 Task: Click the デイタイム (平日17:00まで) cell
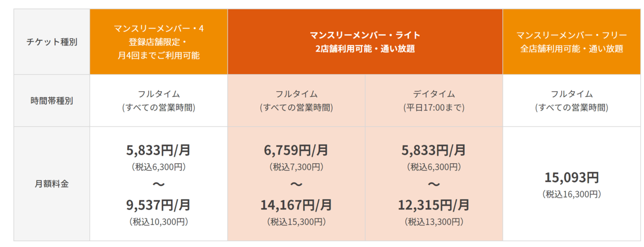pyautogui.click(x=434, y=100)
